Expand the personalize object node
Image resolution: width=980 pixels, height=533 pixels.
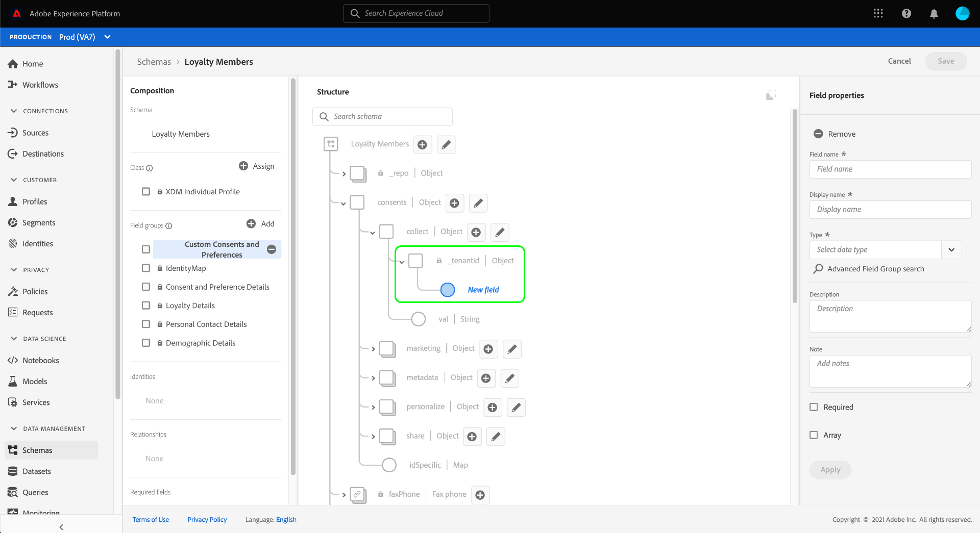[373, 408]
